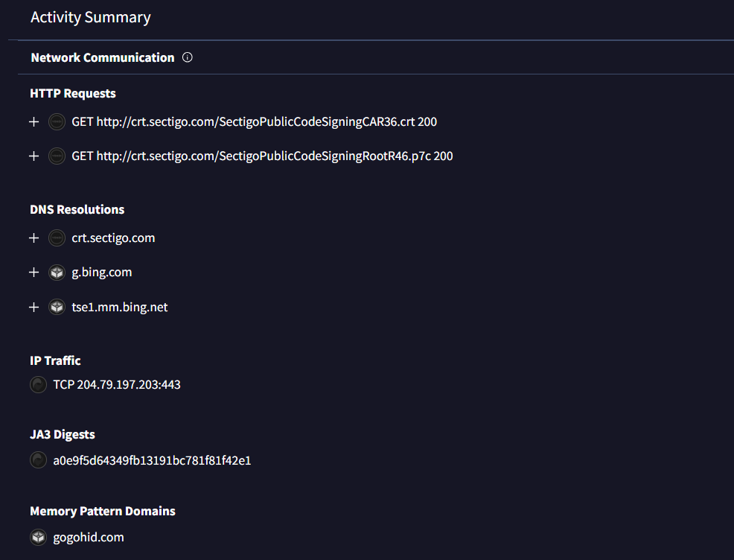This screenshot has height=560, width=734.
Task: Expand the crt.sectigo.com DNS resolution
Action: [33, 238]
